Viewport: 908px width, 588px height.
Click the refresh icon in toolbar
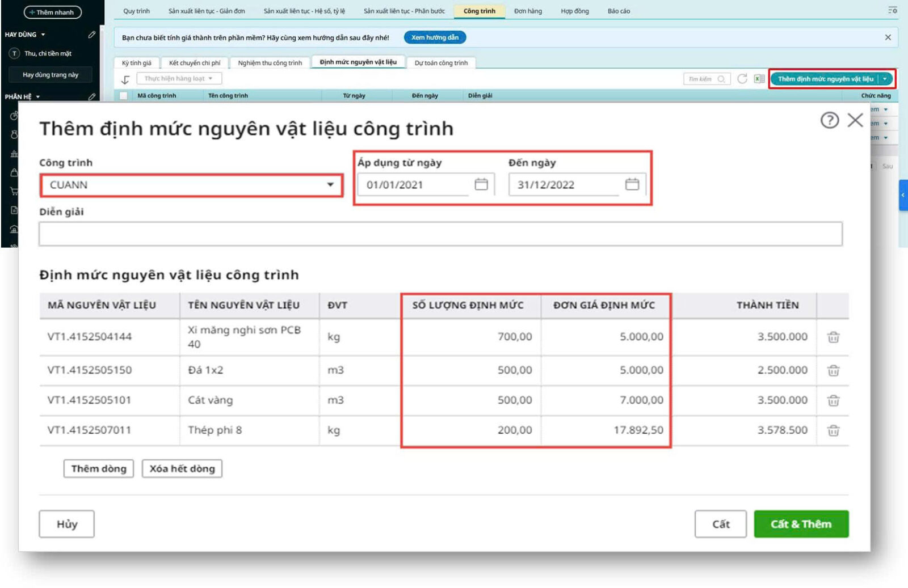pos(742,79)
